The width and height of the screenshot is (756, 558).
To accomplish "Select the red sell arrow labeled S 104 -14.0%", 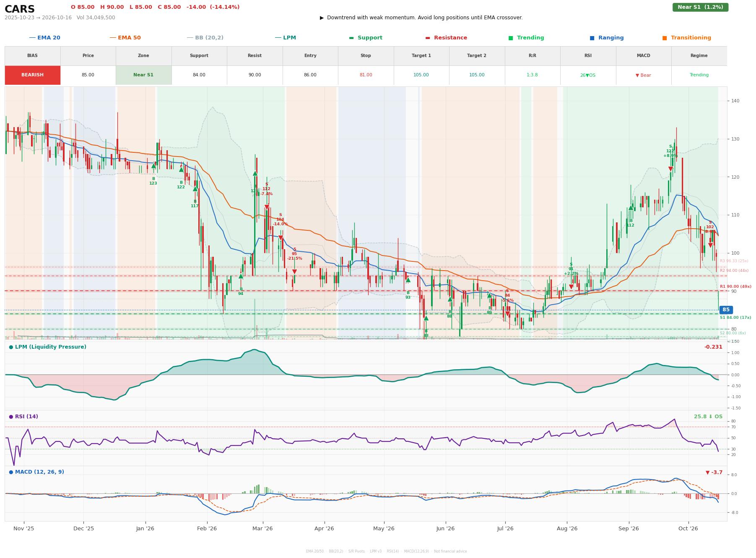I will 281,238.
